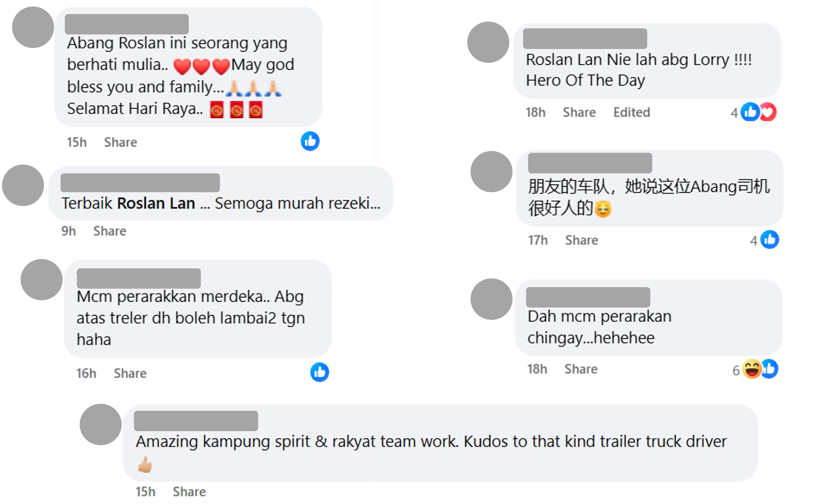Click the avatar of the Amazing kampung spirit commenter
This screenshot has width=832, height=504.
[101, 424]
